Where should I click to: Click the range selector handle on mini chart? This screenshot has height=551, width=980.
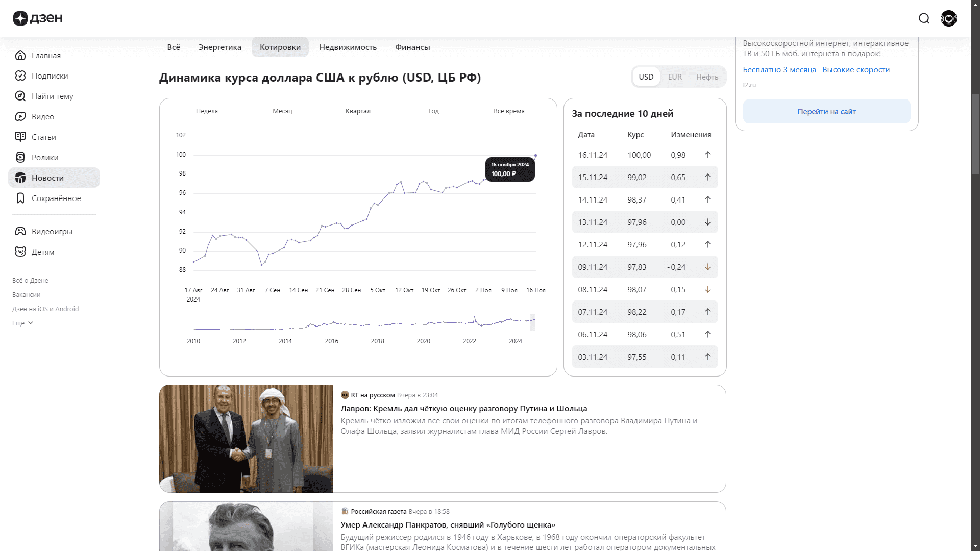tap(533, 322)
